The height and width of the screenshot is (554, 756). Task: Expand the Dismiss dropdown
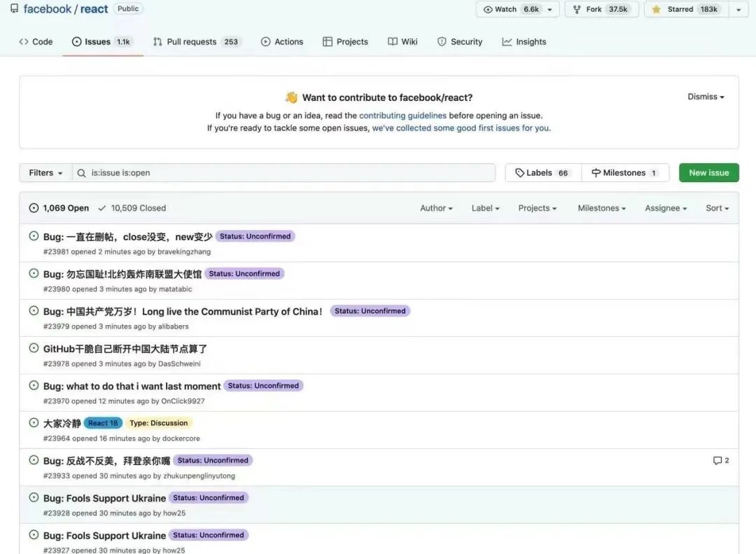coord(706,97)
